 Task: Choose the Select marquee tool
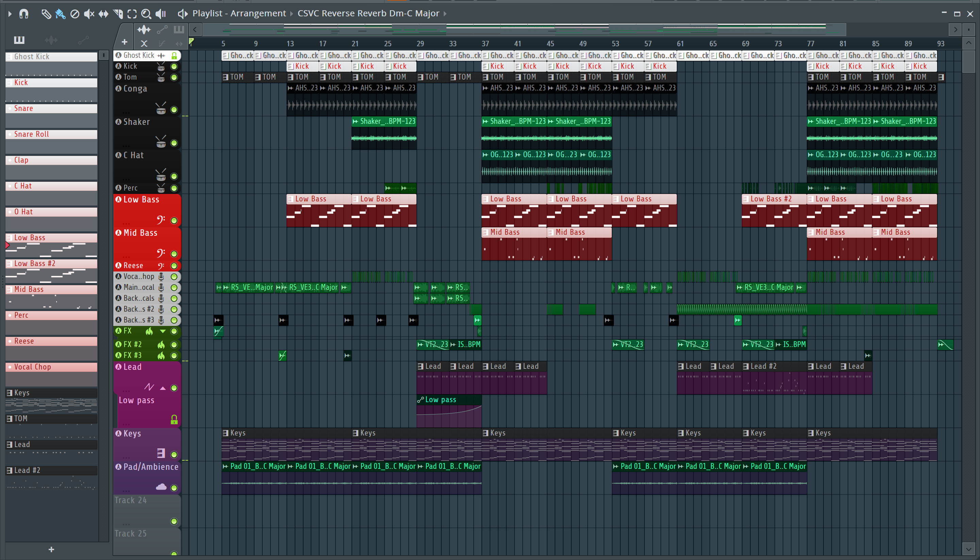click(x=132, y=14)
